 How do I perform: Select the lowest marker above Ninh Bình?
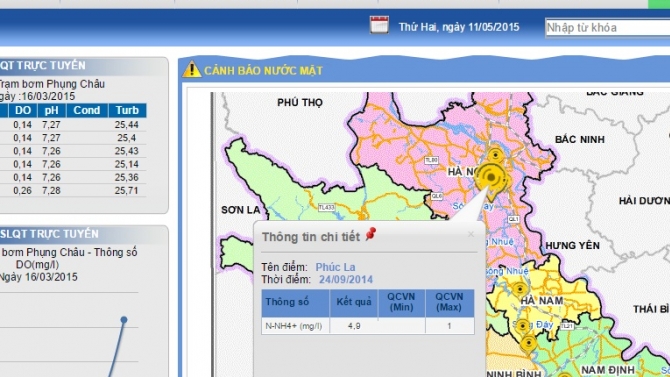(x=529, y=344)
